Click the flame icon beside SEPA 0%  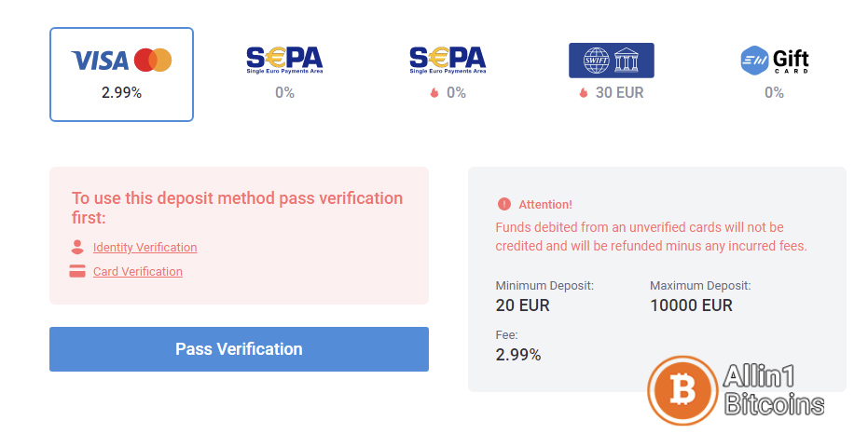point(434,93)
